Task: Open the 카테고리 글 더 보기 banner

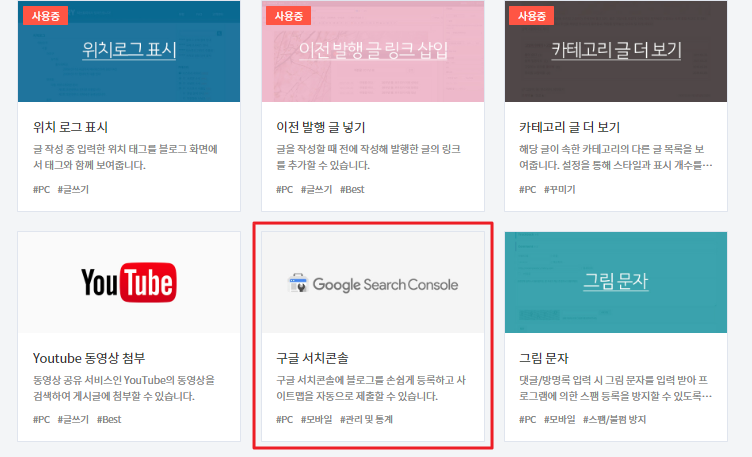Action: [616, 51]
